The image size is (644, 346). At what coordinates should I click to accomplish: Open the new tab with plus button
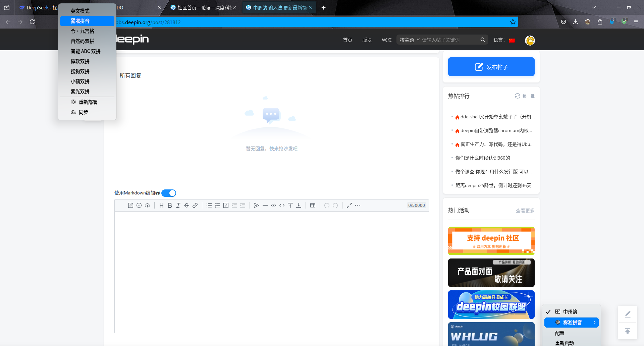point(323,7)
